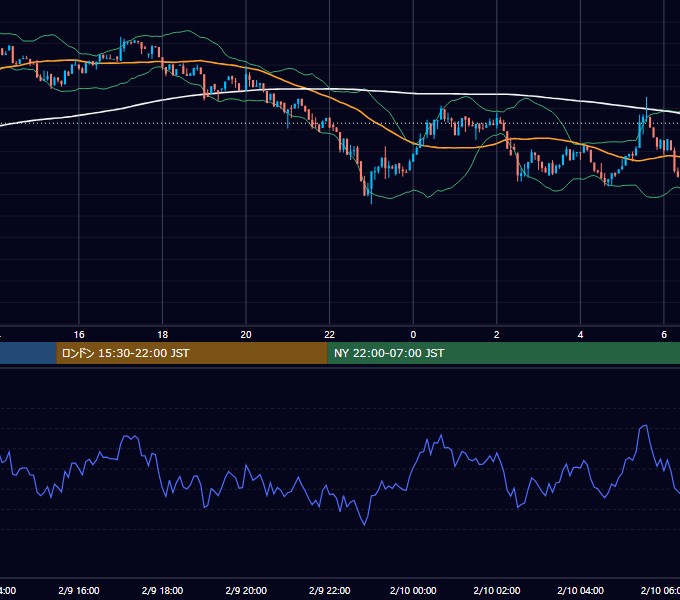Viewport: 680px width, 600px height.
Task: Select the NY 22:00-07:00 JST session bar
Action: tap(503, 353)
